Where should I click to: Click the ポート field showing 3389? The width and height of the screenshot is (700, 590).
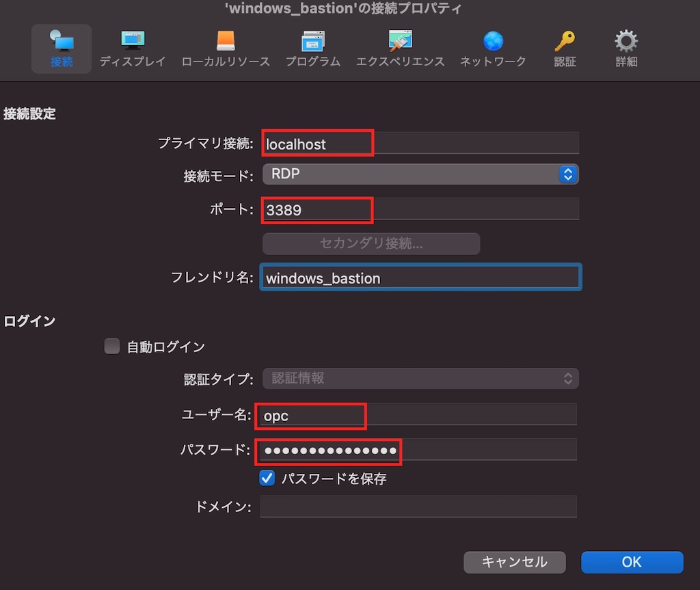[420, 209]
